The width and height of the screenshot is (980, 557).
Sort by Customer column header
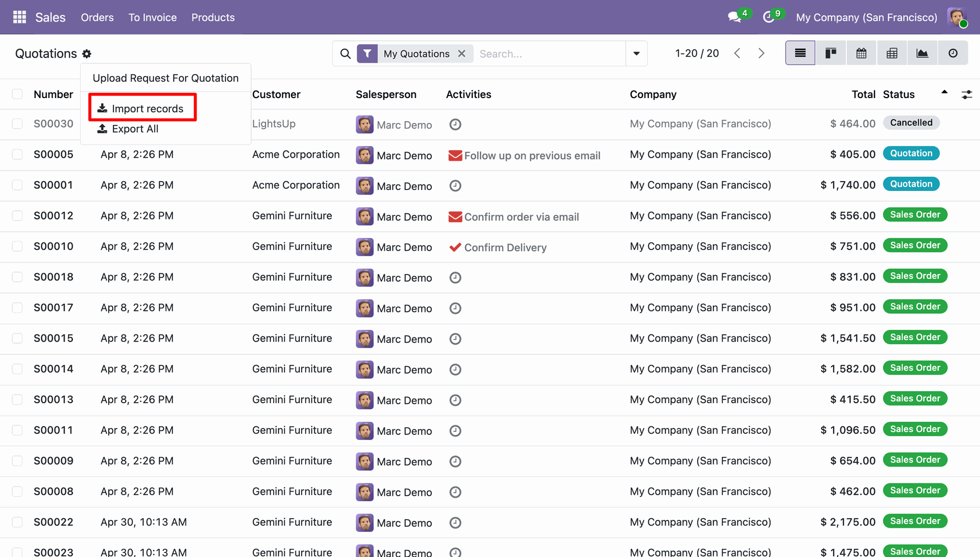276,94
